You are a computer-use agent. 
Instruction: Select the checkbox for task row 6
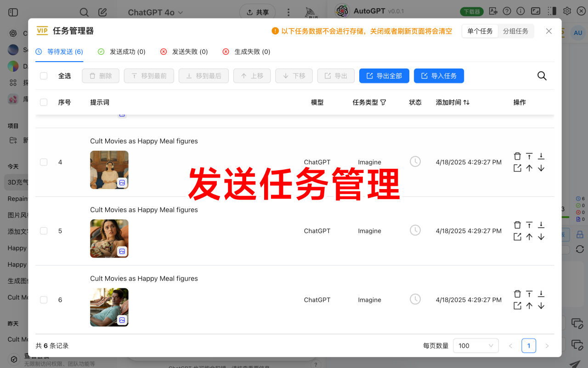pyautogui.click(x=43, y=299)
